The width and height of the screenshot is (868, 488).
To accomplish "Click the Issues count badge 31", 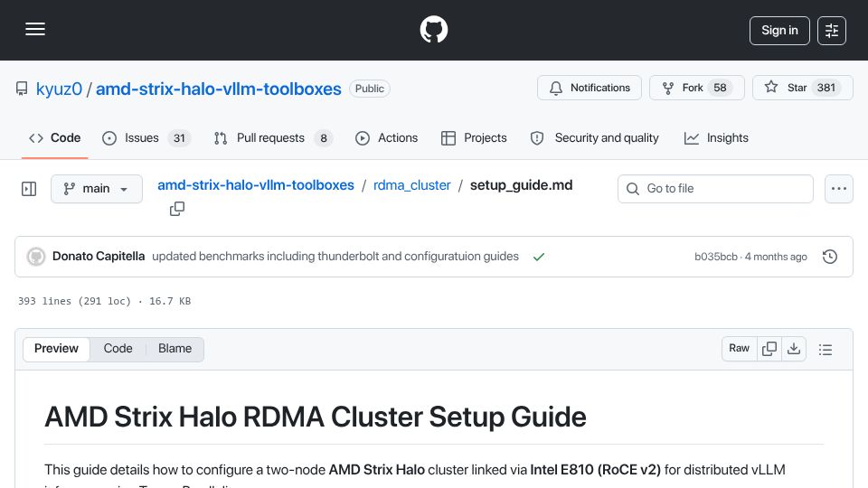I will tap(179, 138).
